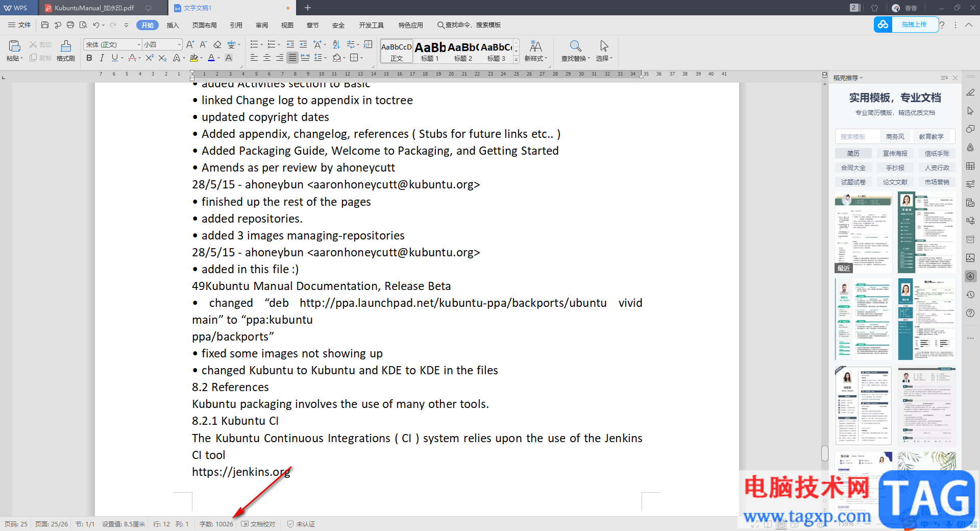The width and height of the screenshot is (980, 531).
Task: Apply 正文 style from gallery
Action: click(397, 51)
